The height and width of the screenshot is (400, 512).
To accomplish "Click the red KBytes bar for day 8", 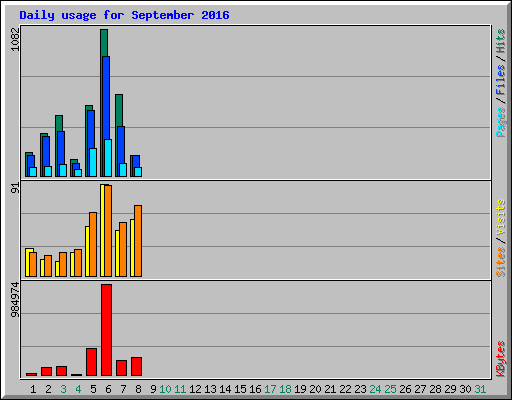I will [136, 366].
